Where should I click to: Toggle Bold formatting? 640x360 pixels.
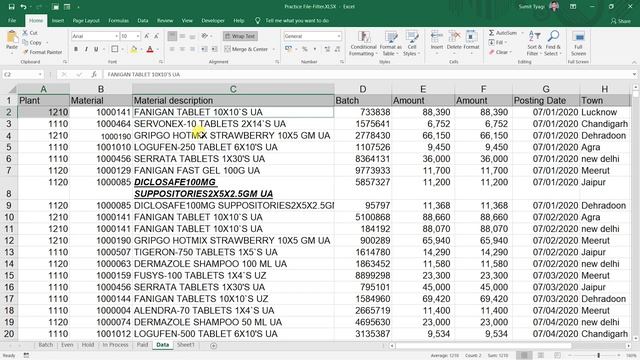click(x=76, y=49)
